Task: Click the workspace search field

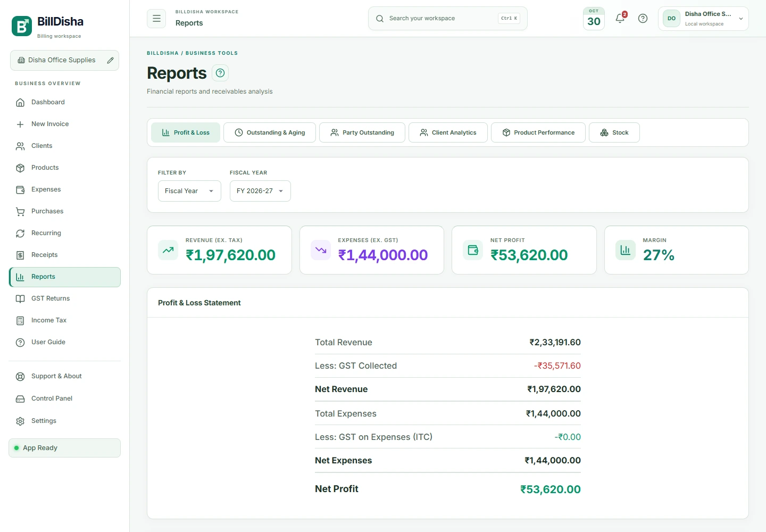Action: (x=447, y=18)
